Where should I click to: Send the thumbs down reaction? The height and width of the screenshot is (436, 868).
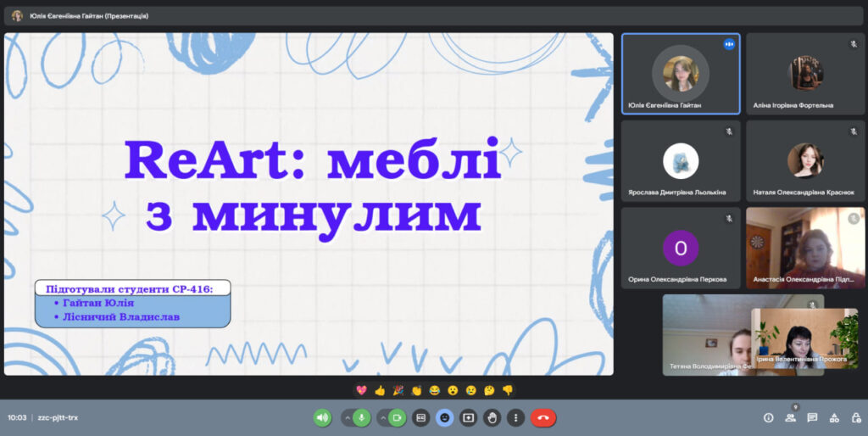(507, 390)
